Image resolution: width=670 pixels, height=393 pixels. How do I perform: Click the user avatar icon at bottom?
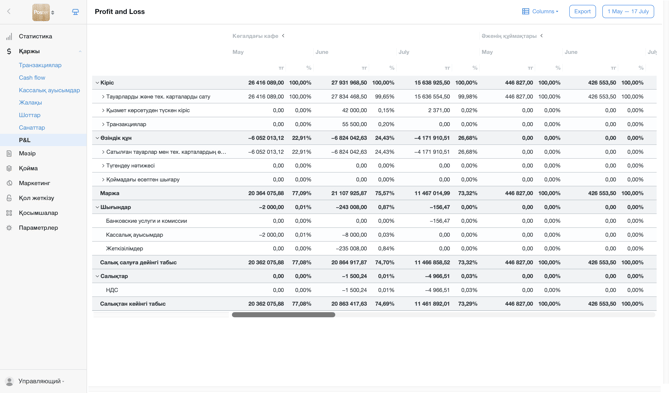[9, 381]
